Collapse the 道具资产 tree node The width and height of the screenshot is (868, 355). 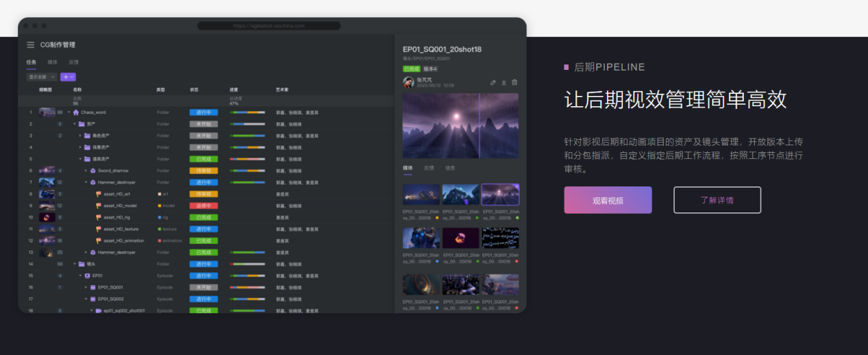point(80,159)
